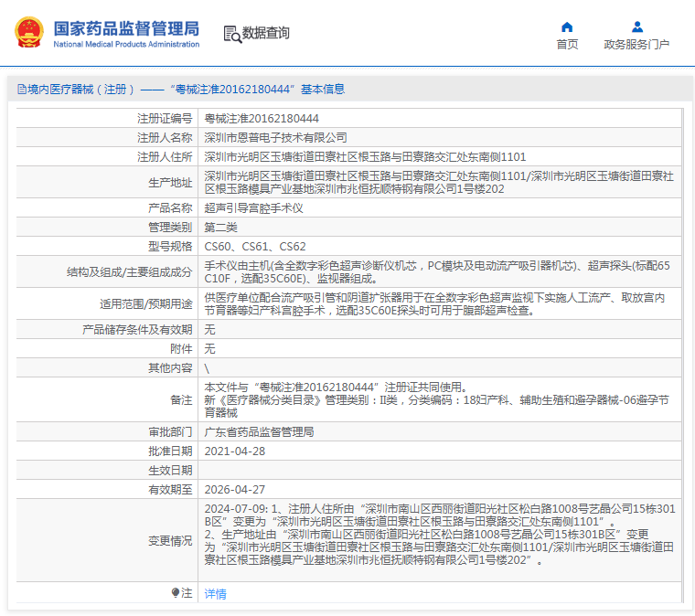Click the document icon before 境内医疗器械
The width and height of the screenshot is (695, 616).
click(22, 90)
